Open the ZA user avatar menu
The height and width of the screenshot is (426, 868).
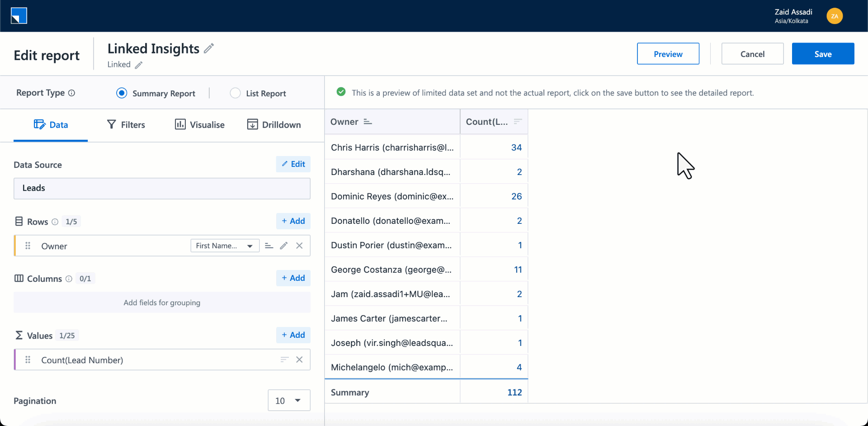coord(835,16)
